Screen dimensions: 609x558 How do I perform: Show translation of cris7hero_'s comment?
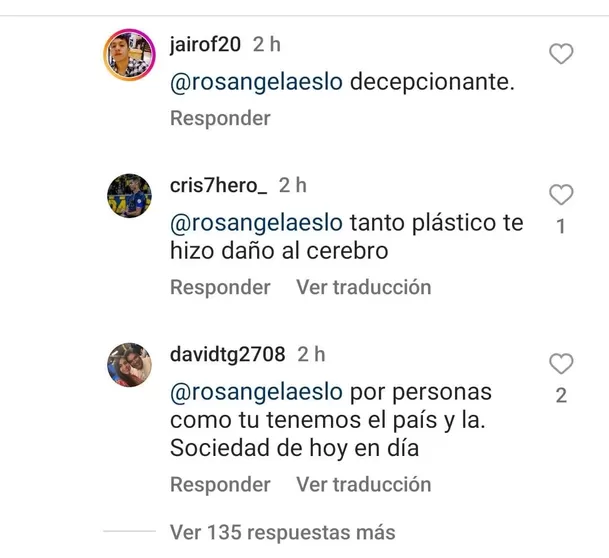click(x=364, y=287)
